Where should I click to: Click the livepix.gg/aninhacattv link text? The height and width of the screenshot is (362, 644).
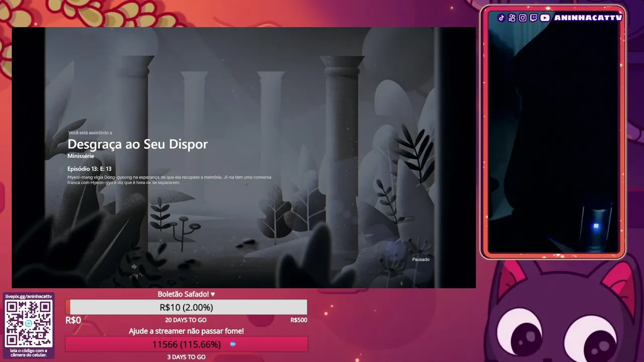(29, 296)
